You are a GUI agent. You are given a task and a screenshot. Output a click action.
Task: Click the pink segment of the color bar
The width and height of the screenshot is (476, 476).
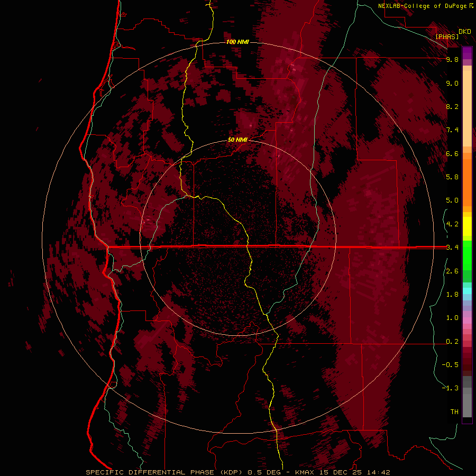(467, 321)
